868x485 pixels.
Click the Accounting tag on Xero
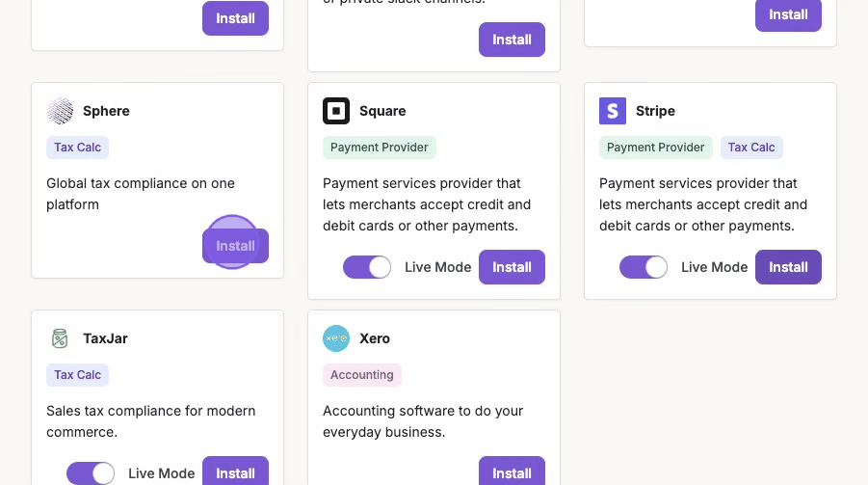pyautogui.click(x=362, y=375)
